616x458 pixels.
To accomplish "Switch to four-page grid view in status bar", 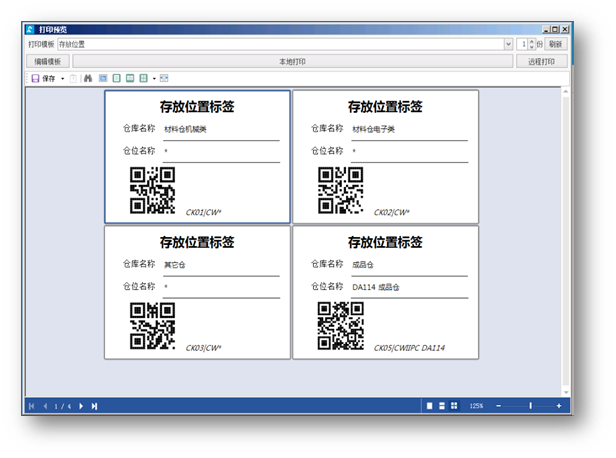I will [454, 406].
